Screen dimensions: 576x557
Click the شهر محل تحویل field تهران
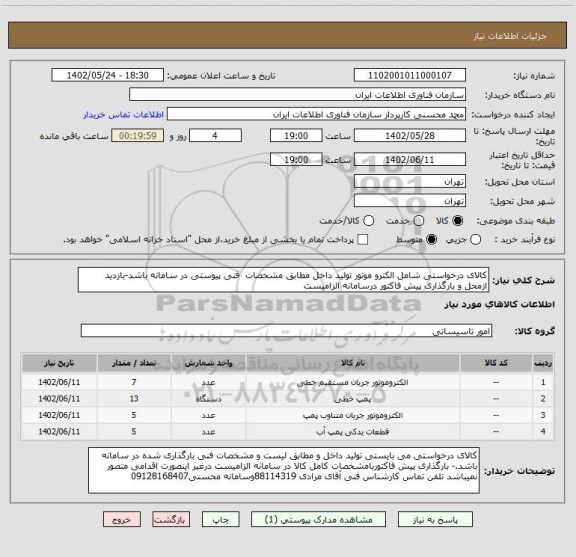click(410, 201)
